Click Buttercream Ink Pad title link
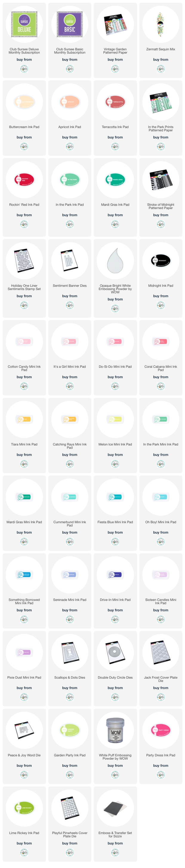Viewport: 185px width, 868px height. [x=24, y=127]
